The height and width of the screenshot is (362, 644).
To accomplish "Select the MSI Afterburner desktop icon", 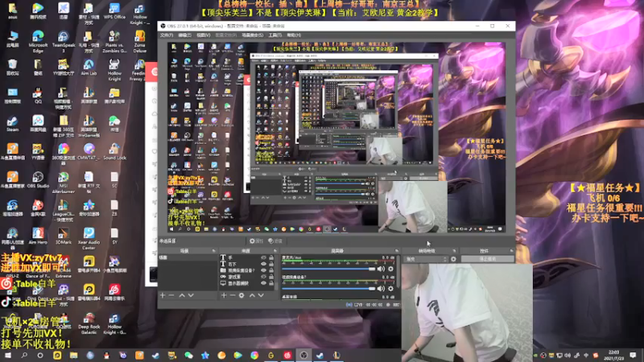I will [64, 183].
